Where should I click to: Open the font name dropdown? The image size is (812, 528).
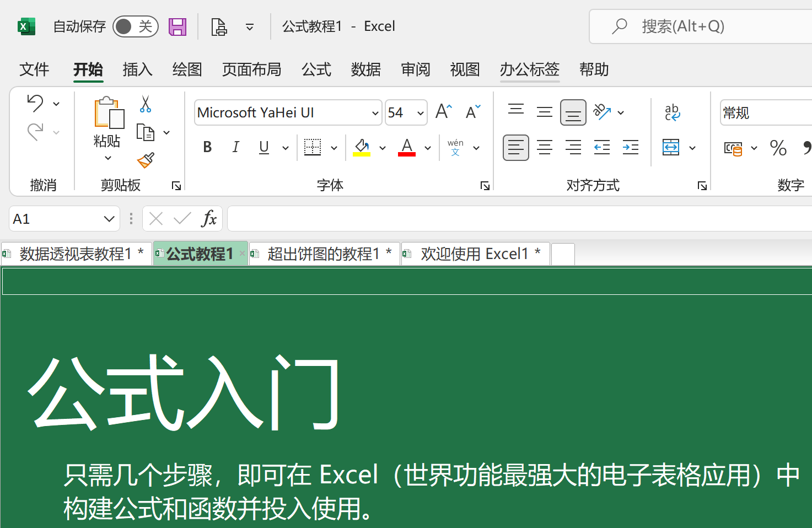(x=375, y=113)
